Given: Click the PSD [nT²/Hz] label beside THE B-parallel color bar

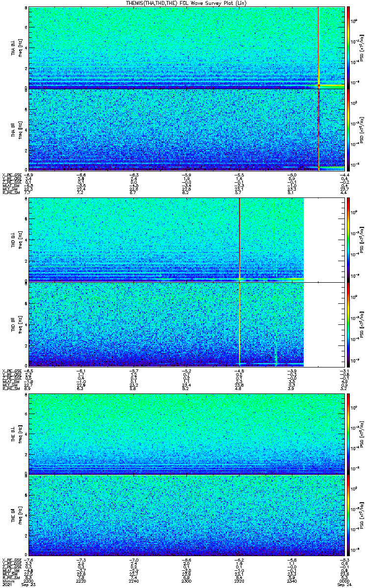Looking at the screenshot, I should tap(363, 515).
